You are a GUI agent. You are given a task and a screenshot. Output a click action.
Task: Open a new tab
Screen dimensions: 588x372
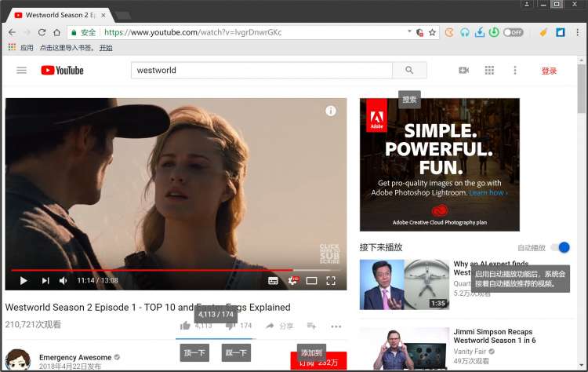(x=123, y=16)
